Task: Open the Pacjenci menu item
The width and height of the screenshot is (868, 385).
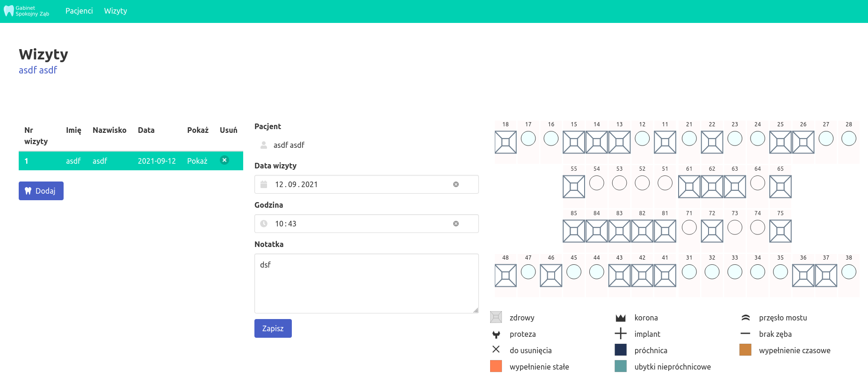Action: point(79,11)
